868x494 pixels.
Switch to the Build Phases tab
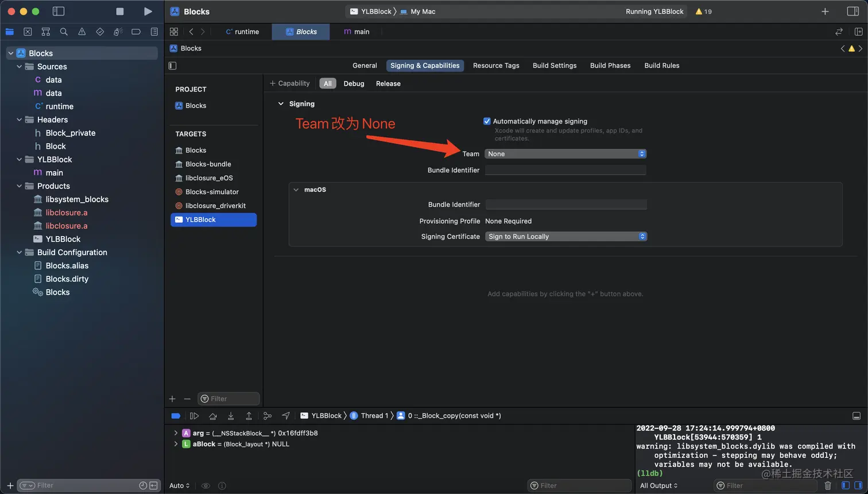pos(610,65)
